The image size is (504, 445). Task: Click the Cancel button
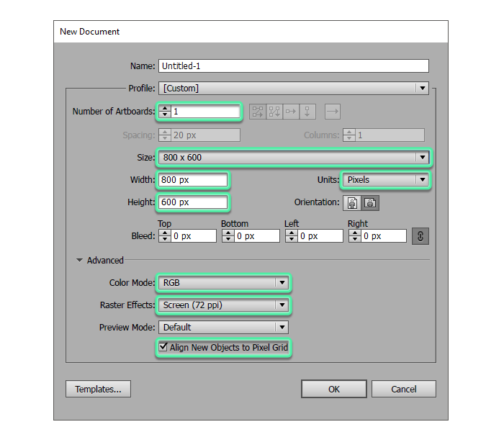click(403, 389)
